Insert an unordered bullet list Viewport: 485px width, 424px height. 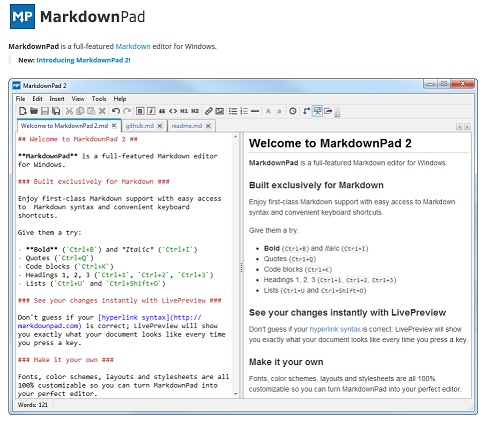[233, 111]
